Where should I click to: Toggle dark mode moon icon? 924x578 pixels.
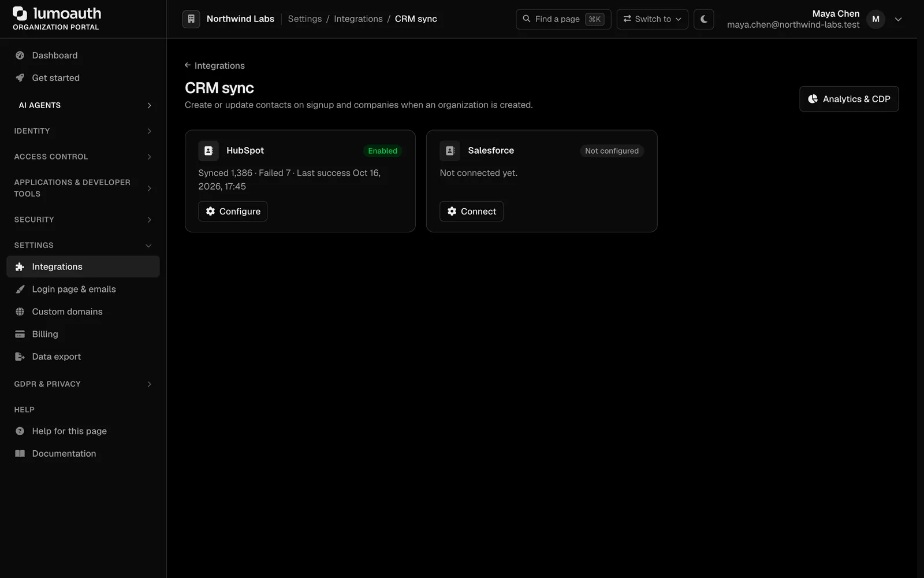point(703,19)
